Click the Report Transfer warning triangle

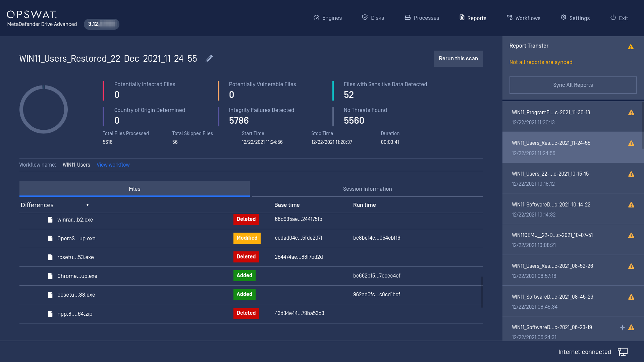coord(631,47)
